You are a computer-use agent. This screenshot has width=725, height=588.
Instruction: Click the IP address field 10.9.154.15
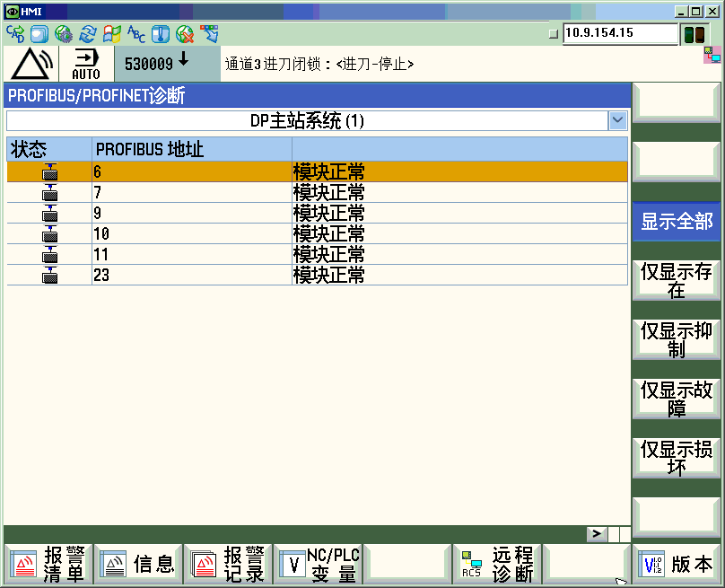tap(620, 33)
